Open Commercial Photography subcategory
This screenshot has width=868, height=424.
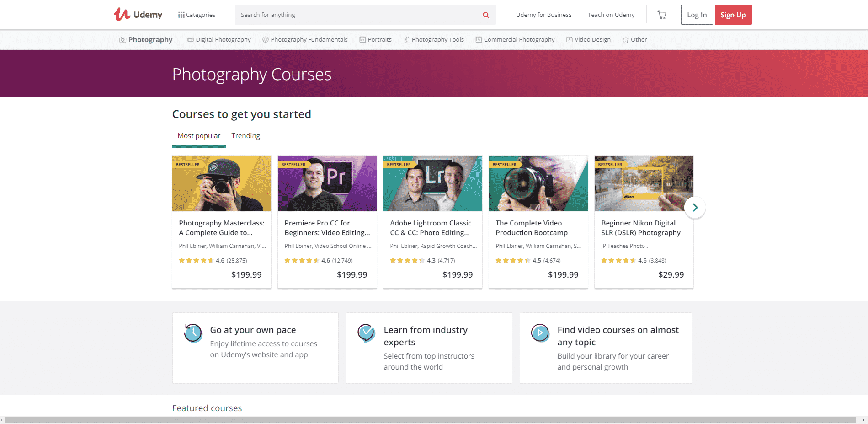point(515,40)
